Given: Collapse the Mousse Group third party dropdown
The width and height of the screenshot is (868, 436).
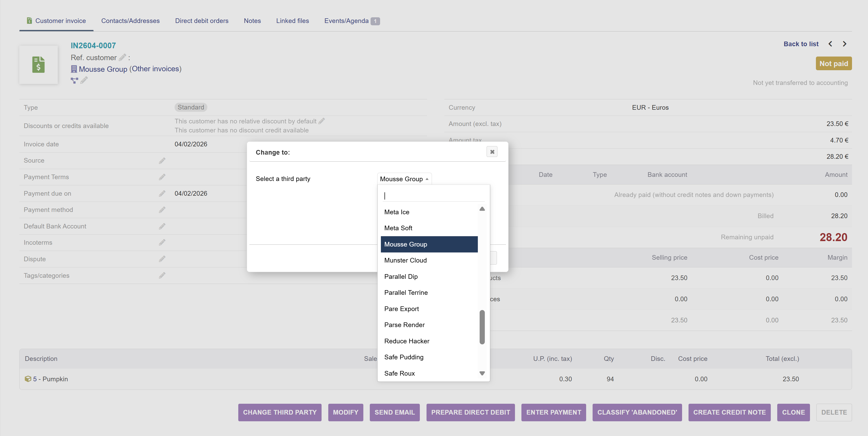Looking at the screenshot, I should (404, 179).
